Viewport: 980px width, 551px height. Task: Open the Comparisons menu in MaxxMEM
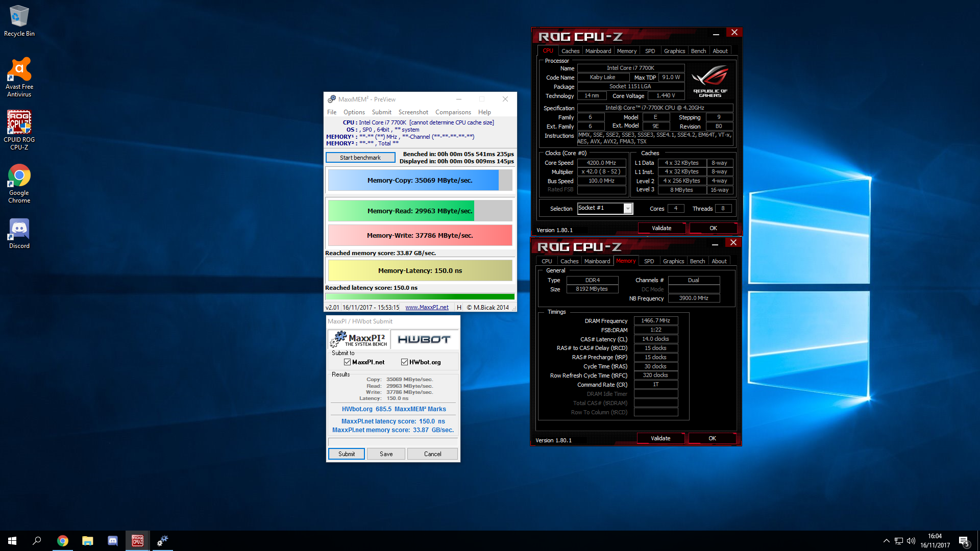pos(453,112)
